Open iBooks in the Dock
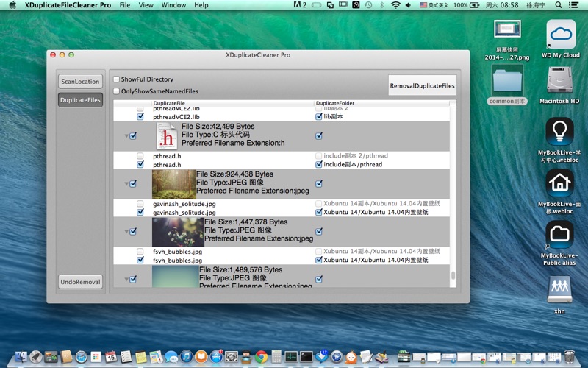This screenshot has width=588, height=368. pyautogui.click(x=201, y=356)
